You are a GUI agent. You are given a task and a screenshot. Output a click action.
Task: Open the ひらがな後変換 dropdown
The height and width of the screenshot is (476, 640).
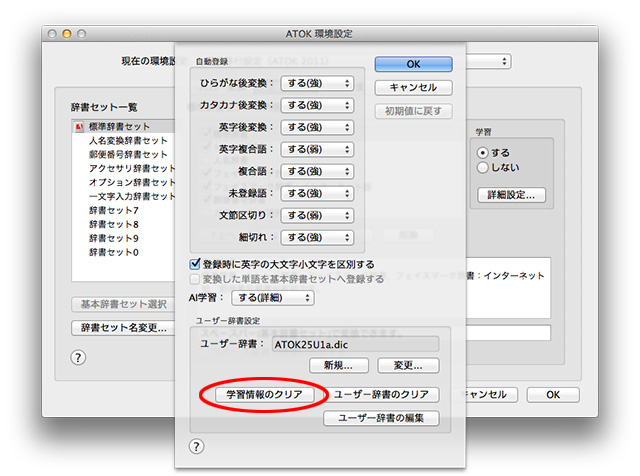click(x=317, y=83)
